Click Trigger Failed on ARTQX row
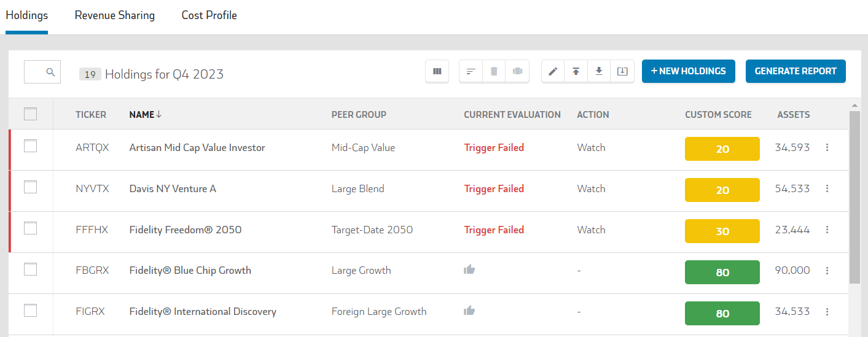 [x=494, y=147]
